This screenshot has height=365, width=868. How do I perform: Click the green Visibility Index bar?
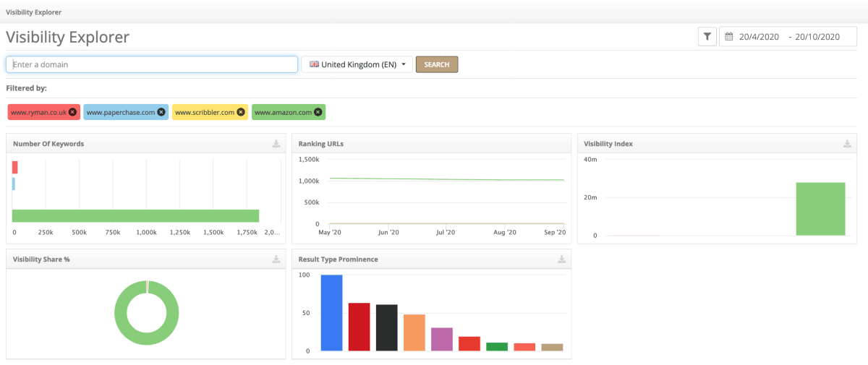tap(820, 209)
